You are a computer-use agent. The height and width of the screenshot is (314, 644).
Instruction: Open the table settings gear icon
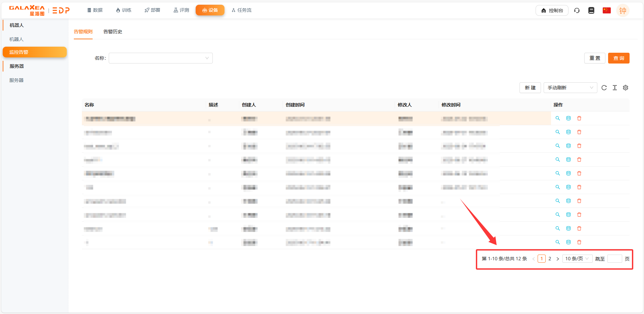pyautogui.click(x=625, y=88)
